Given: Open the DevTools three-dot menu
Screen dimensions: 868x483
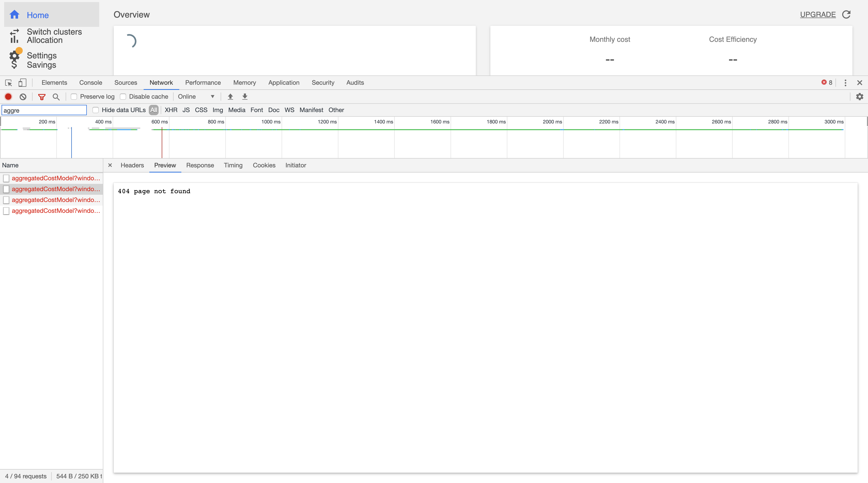Looking at the screenshot, I should 845,82.
